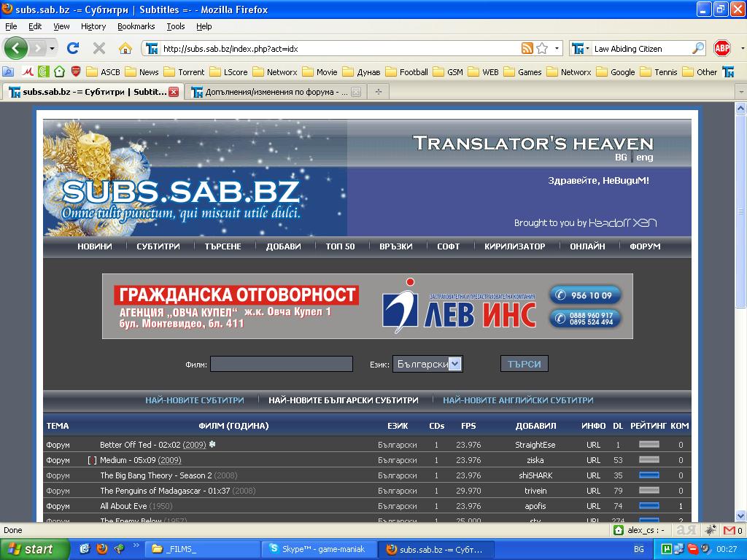Click the rating bar for Better Off Ted
This screenshot has width=747, height=560.
(x=649, y=444)
